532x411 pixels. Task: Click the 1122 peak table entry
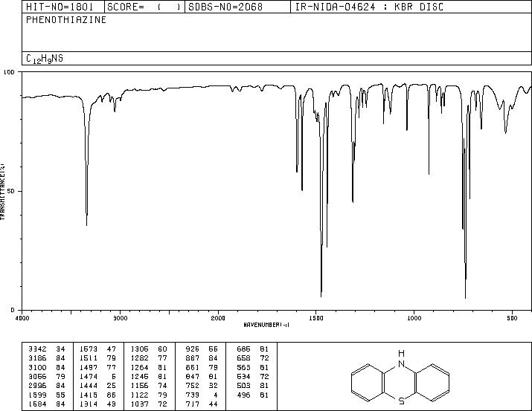149,395
